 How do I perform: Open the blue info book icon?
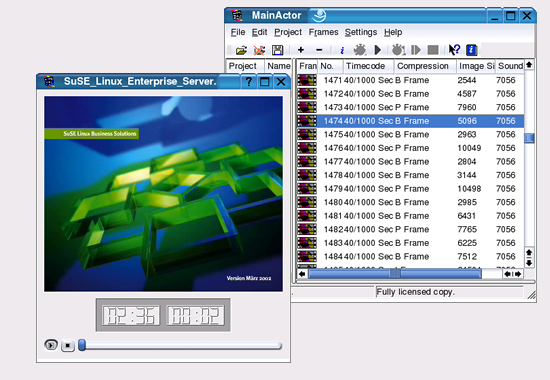coord(471,50)
